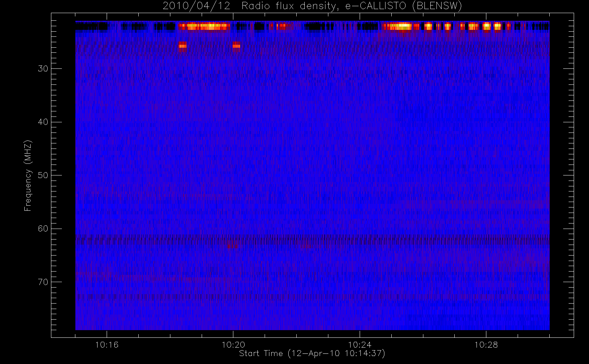Viewport: 589px width, 364px height.
Task: Click the 30 MHz frequency tick label
Action: 43,69
